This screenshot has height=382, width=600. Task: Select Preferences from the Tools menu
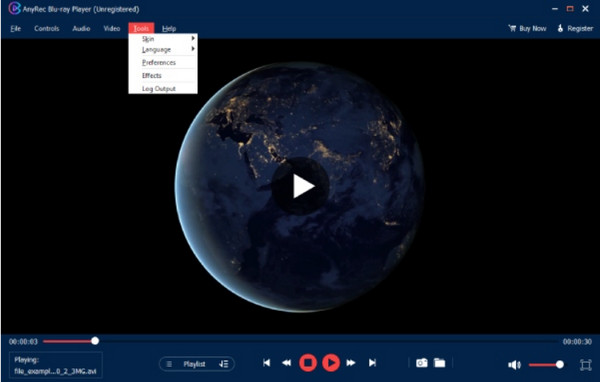[x=159, y=62]
